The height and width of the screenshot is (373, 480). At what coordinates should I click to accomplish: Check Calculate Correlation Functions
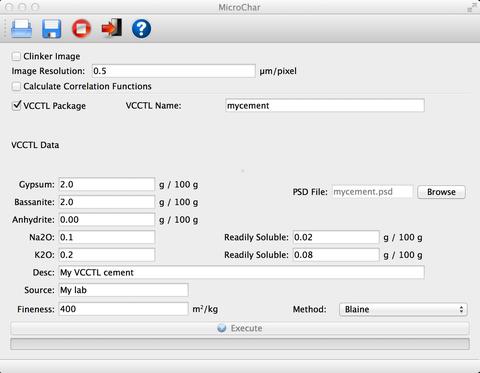[x=16, y=86]
